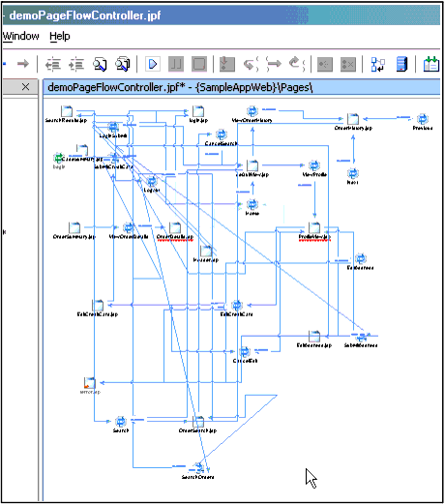Image resolution: width=445 pixels, height=504 pixels.
Task: Click the Start (play) debug button
Action: click(153, 64)
